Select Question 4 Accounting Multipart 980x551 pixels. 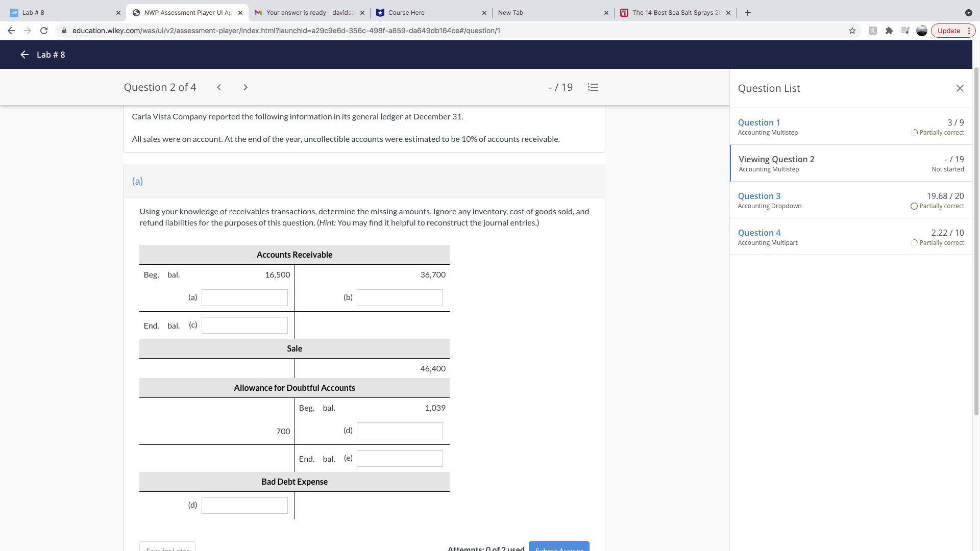click(x=759, y=232)
